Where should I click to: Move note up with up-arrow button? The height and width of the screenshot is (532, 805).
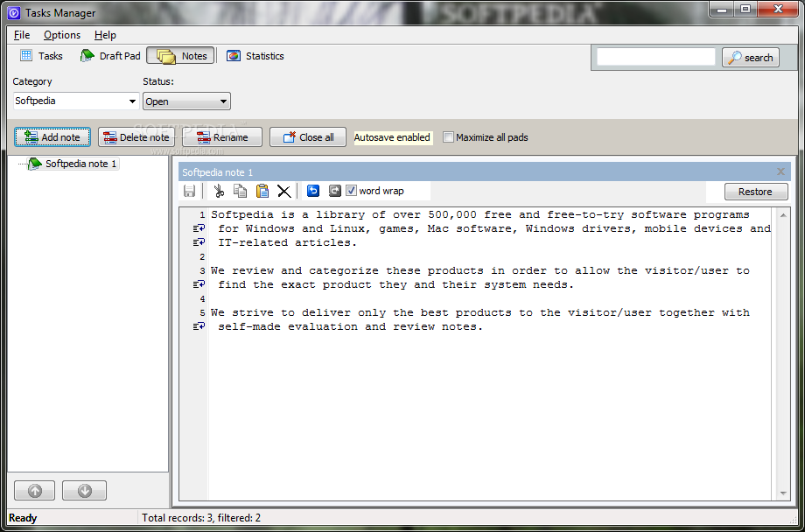click(x=34, y=490)
